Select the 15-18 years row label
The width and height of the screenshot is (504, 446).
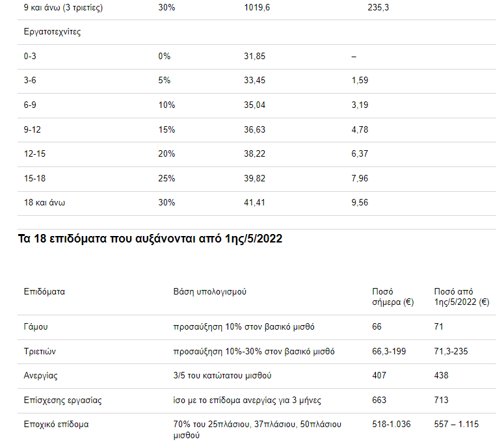point(34,178)
